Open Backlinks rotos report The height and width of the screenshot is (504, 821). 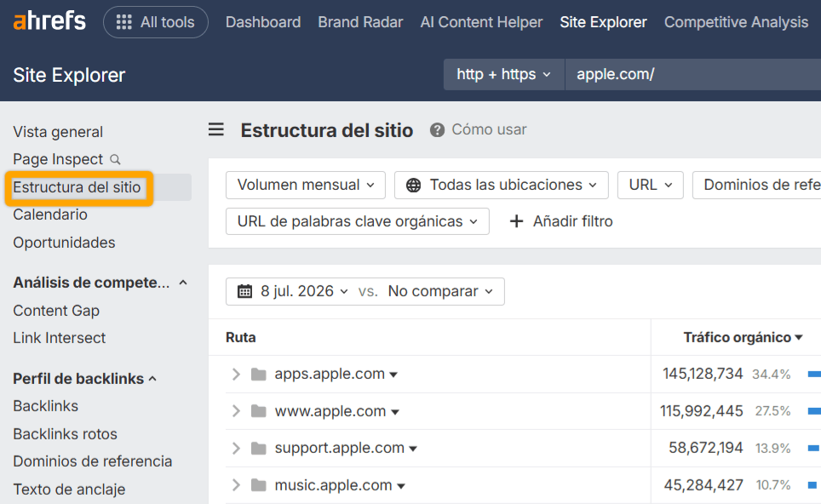tap(65, 434)
